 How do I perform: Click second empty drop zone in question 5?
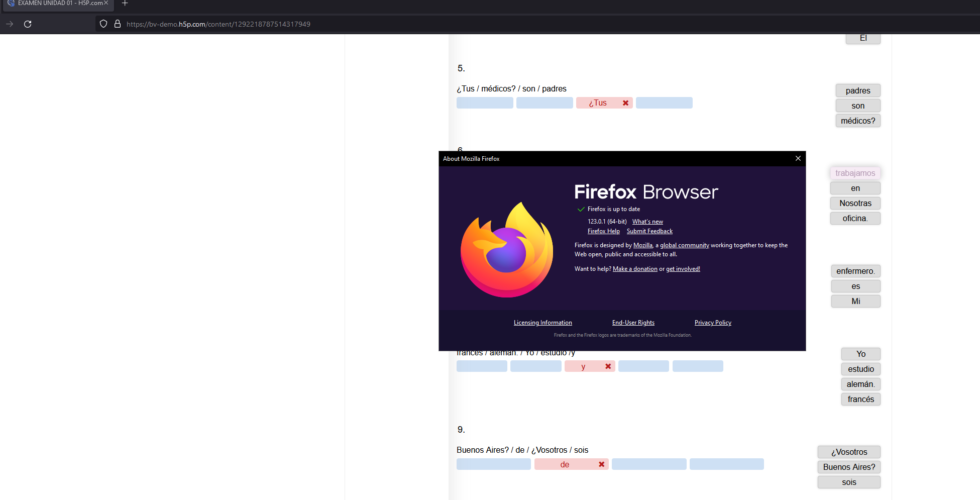(x=545, y=103)
